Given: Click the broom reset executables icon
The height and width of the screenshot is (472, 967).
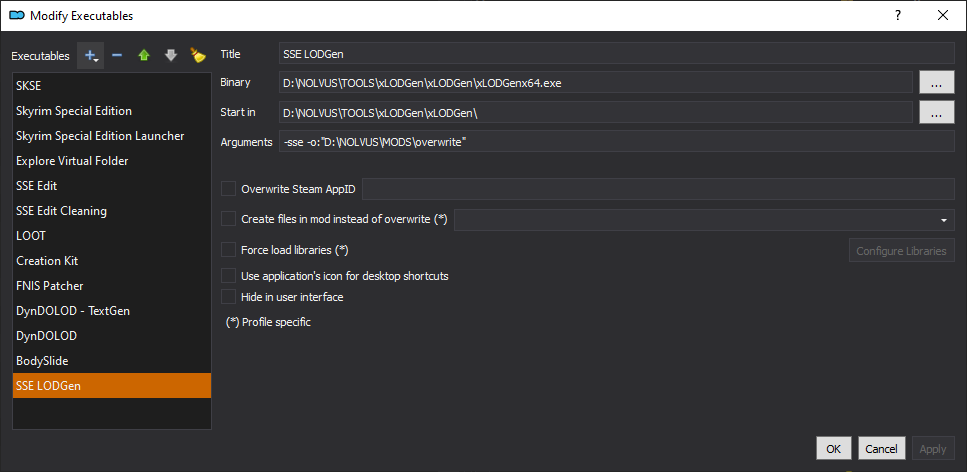Looking at the screenshot, I should [x=197, y=56].
